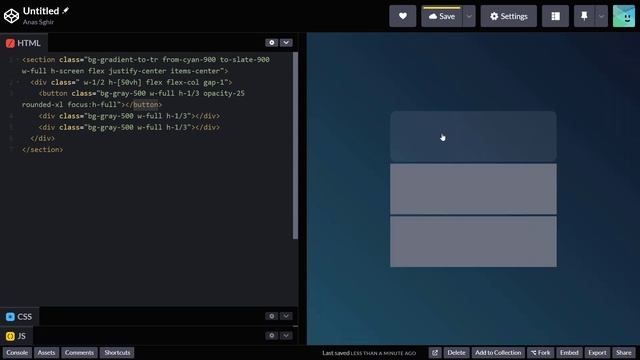Fork this pen
The height and width of the screenshot is (360, 640).
540,353
